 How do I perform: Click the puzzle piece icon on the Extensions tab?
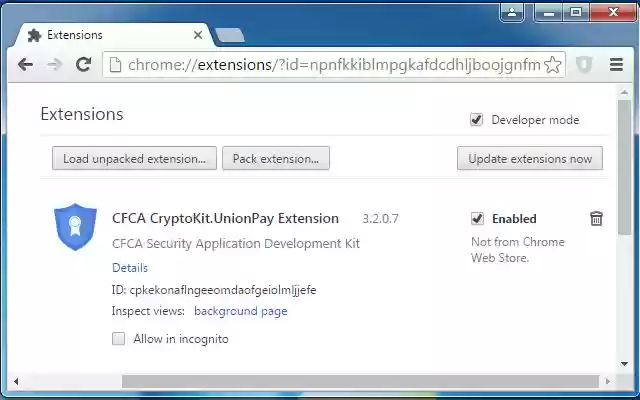(x=34, y=36)
